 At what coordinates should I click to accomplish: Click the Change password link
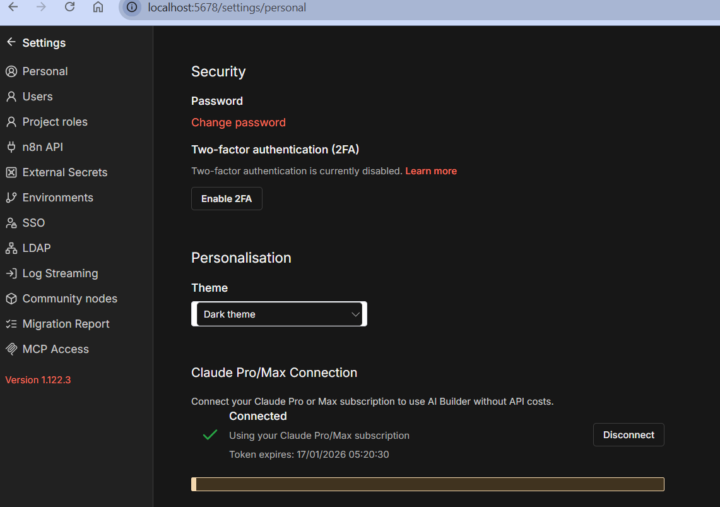click(238, 123)
